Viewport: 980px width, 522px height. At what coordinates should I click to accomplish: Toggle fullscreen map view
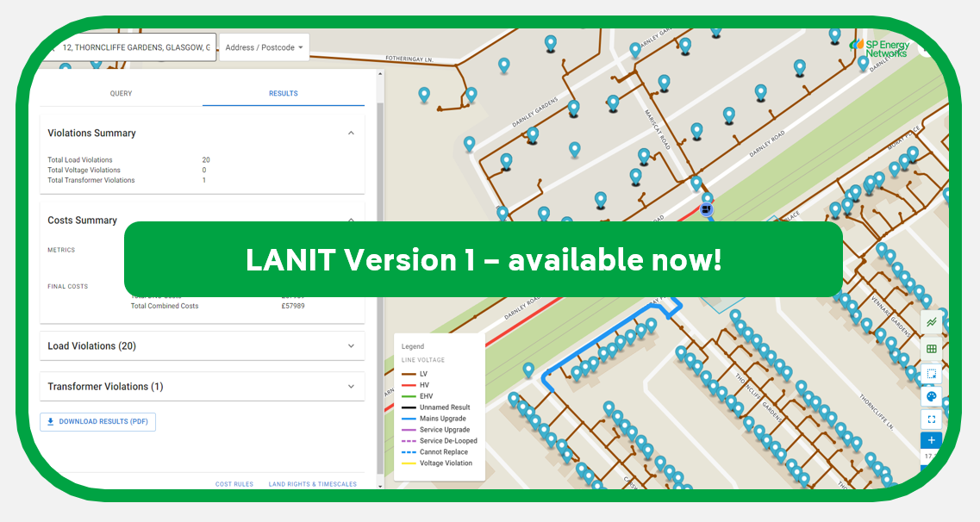point(931,419)
